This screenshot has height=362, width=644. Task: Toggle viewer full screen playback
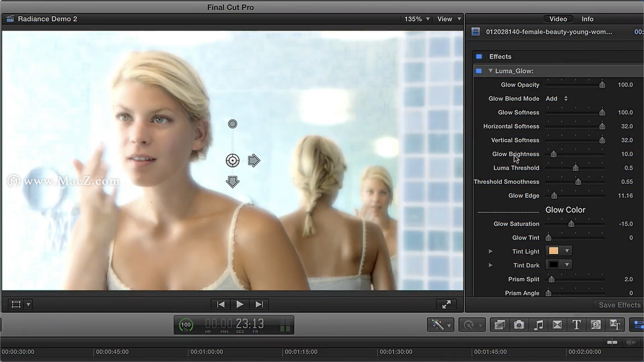tap(446, 304)
